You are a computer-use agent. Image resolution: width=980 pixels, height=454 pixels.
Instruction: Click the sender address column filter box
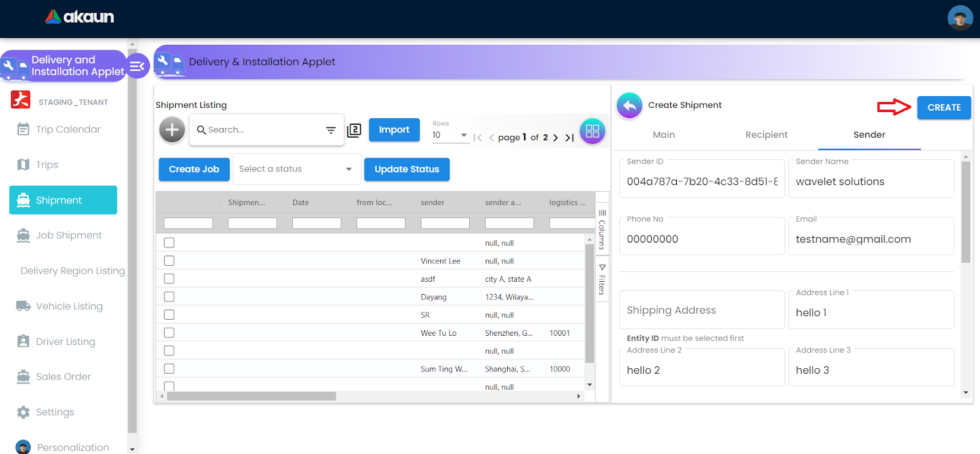(x=510, y=224)
